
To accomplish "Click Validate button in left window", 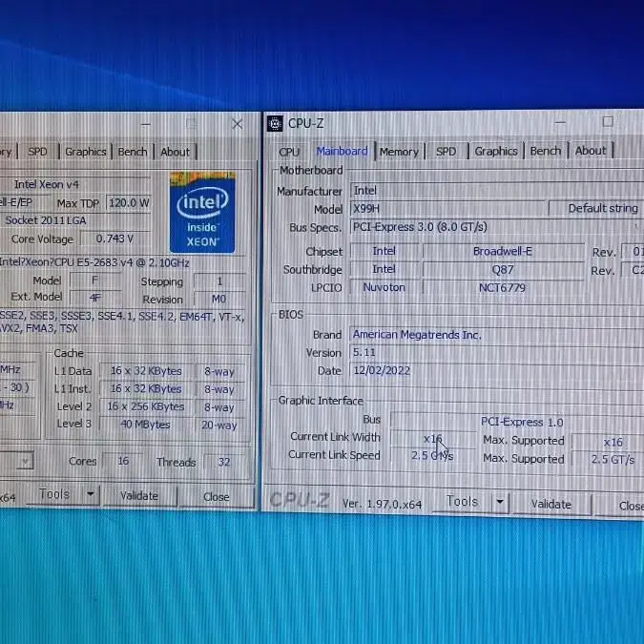I will point(139,496).
